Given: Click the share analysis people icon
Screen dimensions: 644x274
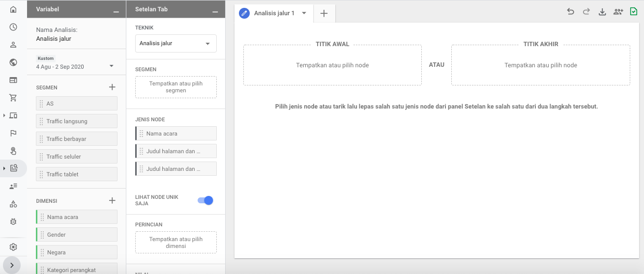Looking at the screenshot, I should 618,12.
